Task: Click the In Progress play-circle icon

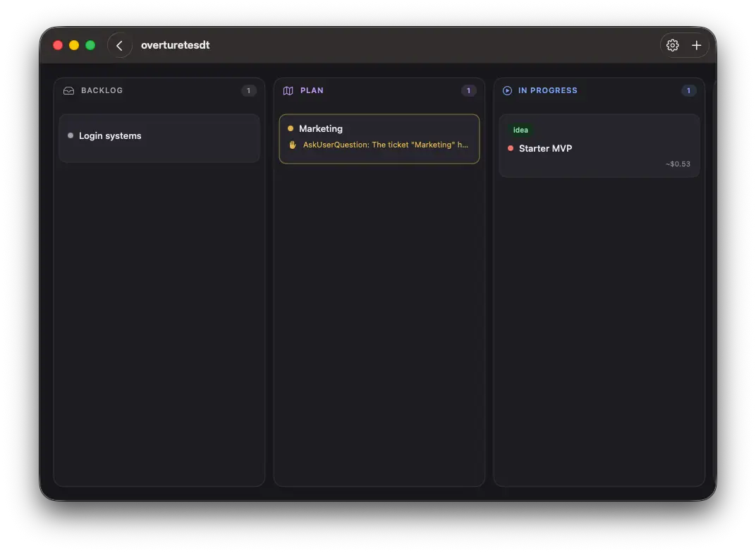Action: (507, 91)
